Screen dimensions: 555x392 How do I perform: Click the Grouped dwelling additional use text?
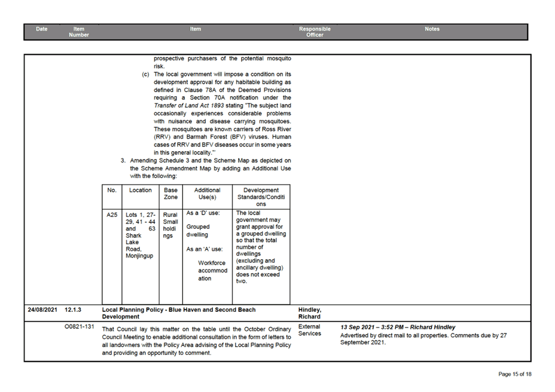pyautogui.click(x=197, y=230)
